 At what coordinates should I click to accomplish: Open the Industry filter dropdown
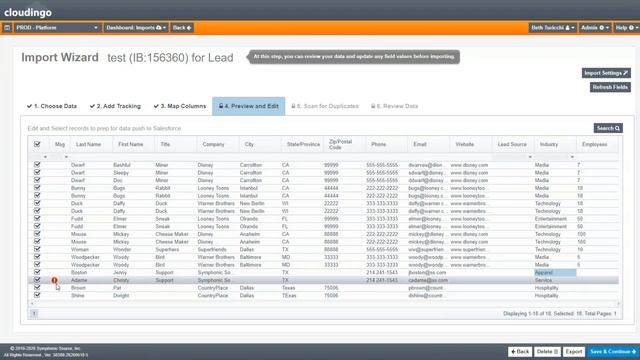click(x=572, y=157)
